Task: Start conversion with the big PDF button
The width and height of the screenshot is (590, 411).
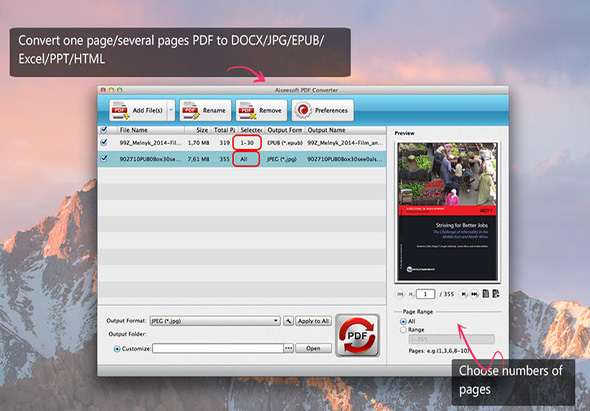Action: [357, 335]
